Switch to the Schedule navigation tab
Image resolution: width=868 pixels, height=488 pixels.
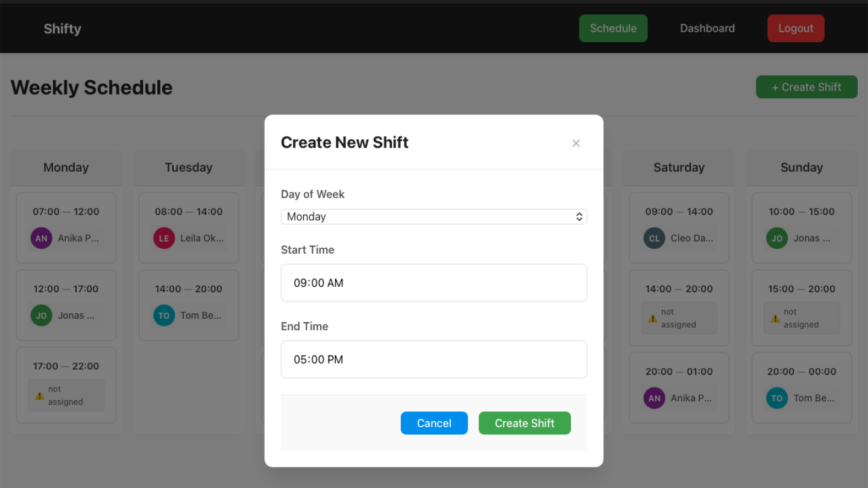[x=613, y=28]
